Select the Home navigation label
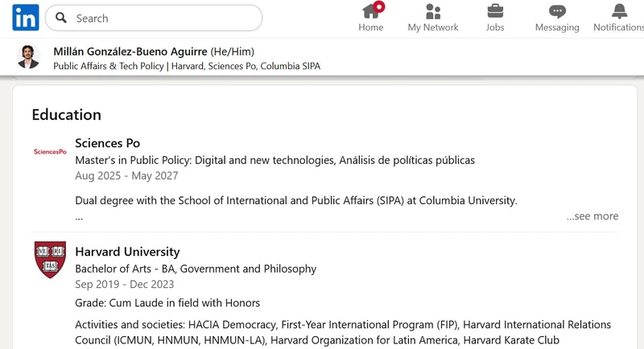 coord(370,27)
